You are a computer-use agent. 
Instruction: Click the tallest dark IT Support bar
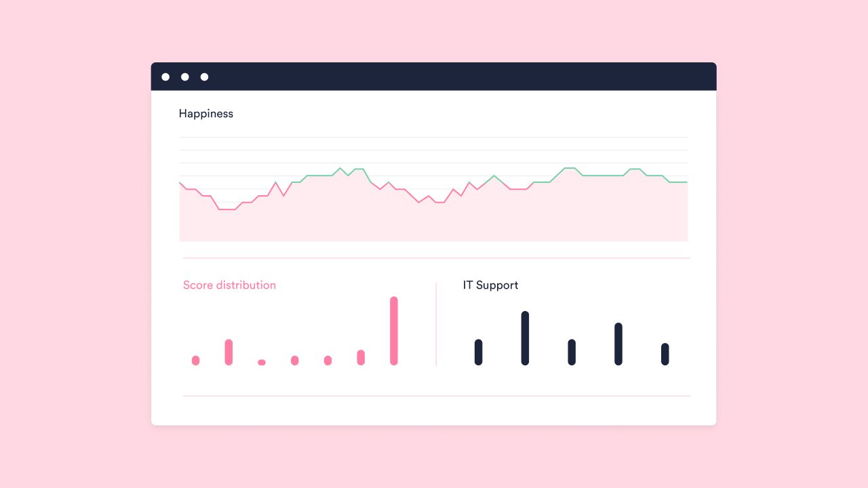[525, 338]
